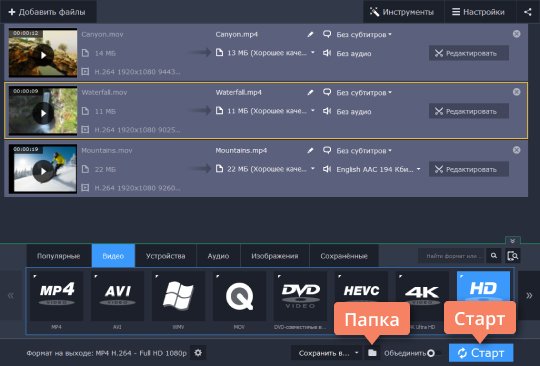Play the Mountains.mov preview thumbnail
This screenshot has height=366, width=540.
[x=43, y=171]
